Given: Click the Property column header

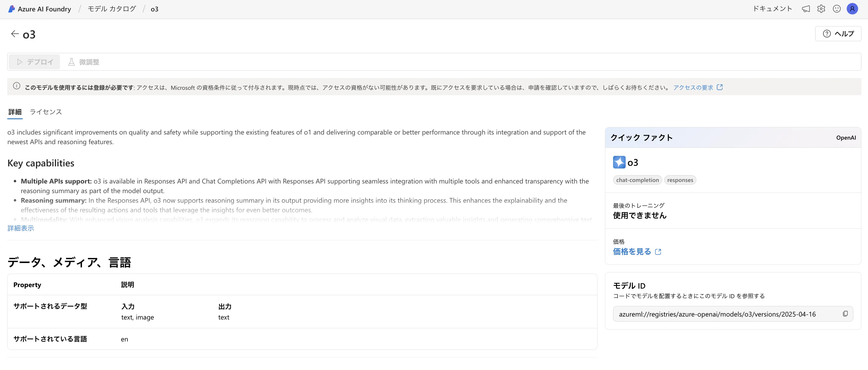Looking at the screenshot, I should (x=27, y=285).
